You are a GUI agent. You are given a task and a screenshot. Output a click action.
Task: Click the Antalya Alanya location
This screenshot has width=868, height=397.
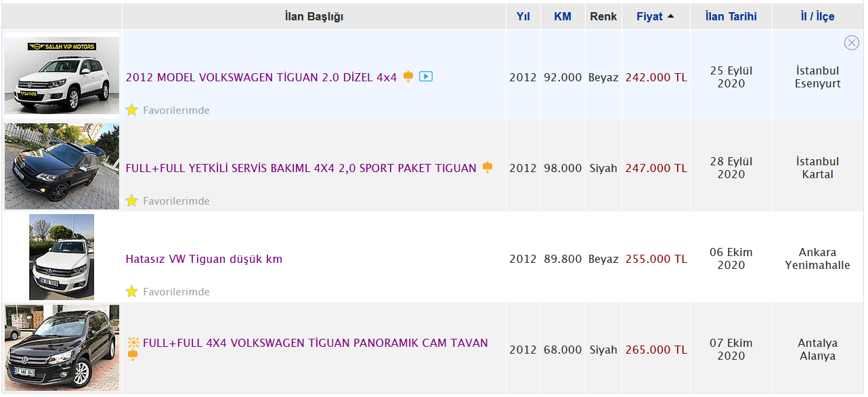click(817, 350)
